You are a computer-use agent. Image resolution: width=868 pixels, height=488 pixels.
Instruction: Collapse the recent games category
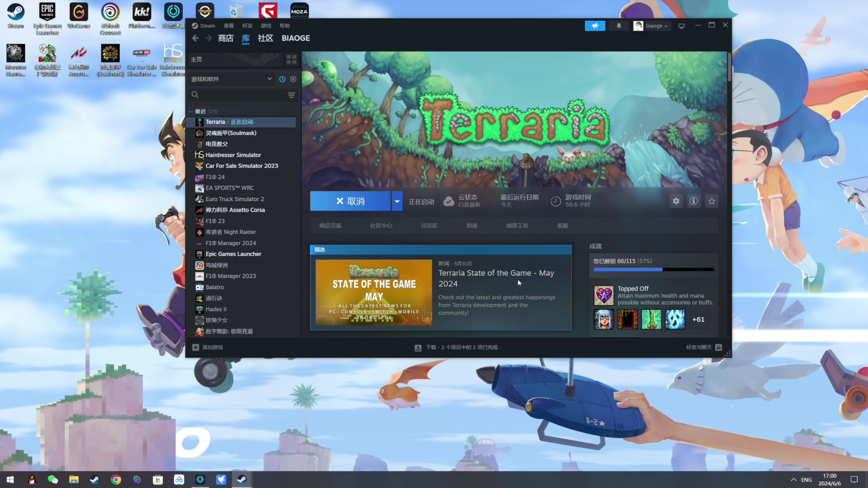click(191, 111)
